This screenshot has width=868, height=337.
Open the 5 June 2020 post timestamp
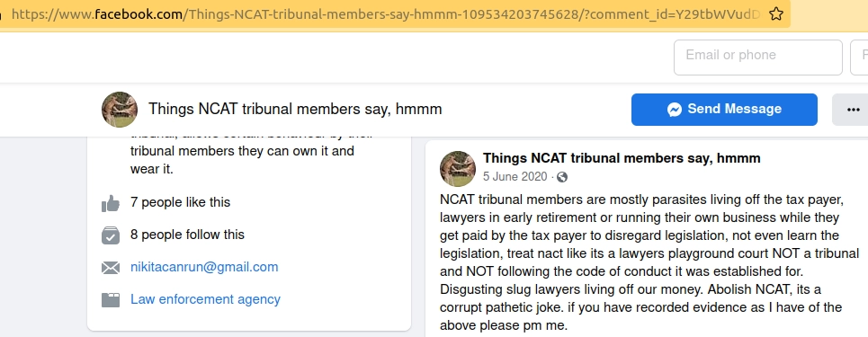click(515, 176)
